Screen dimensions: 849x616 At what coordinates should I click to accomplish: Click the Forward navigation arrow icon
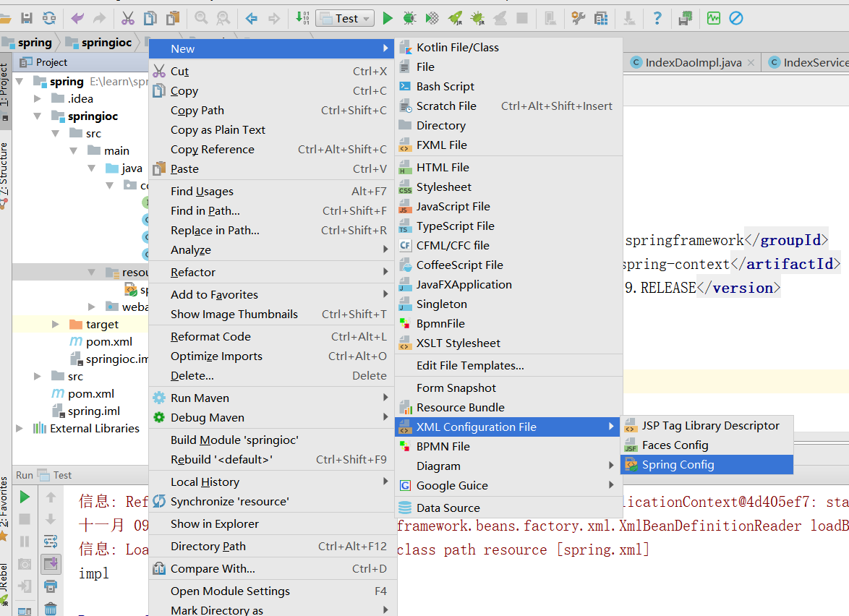click(274, 18)
